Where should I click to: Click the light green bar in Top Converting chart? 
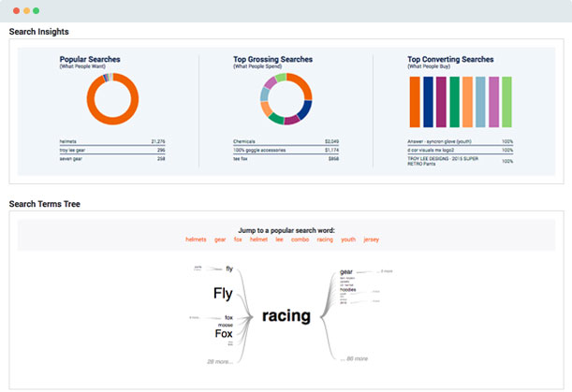pos(506,102)
